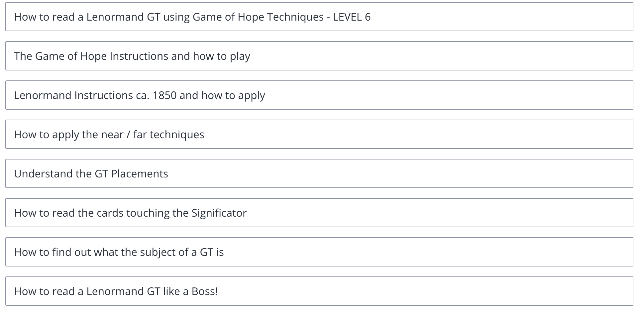
Task: Expand Lenormand Instructions ca. 1850 section
Action: [x=319, y=95]
